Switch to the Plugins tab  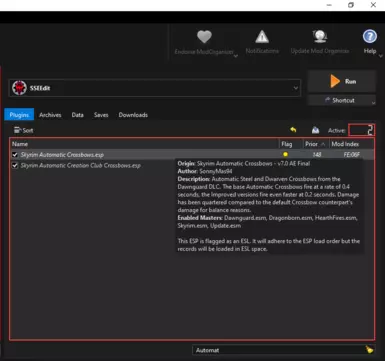tap(19, 115)
